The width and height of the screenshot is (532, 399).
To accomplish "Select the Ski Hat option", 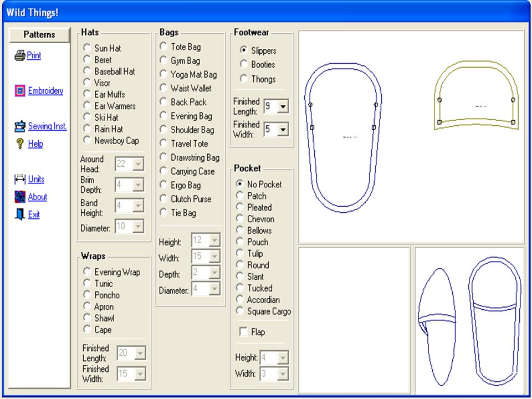I will [87, 117].
